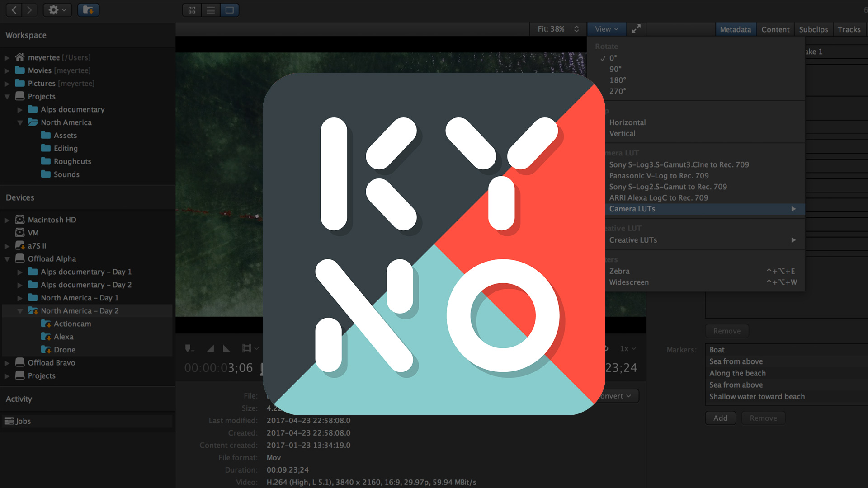
Task: Click the Drone offload folder icon
Action: (46, 350)
